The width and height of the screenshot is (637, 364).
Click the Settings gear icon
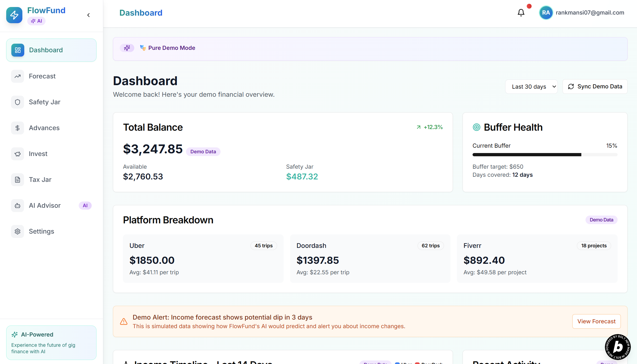pyautogui.click(x=18, y=231)
